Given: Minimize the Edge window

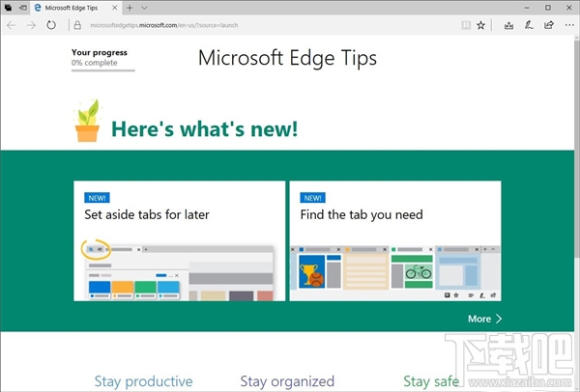Looking at the screenshot, I should [x=527, y=8].
